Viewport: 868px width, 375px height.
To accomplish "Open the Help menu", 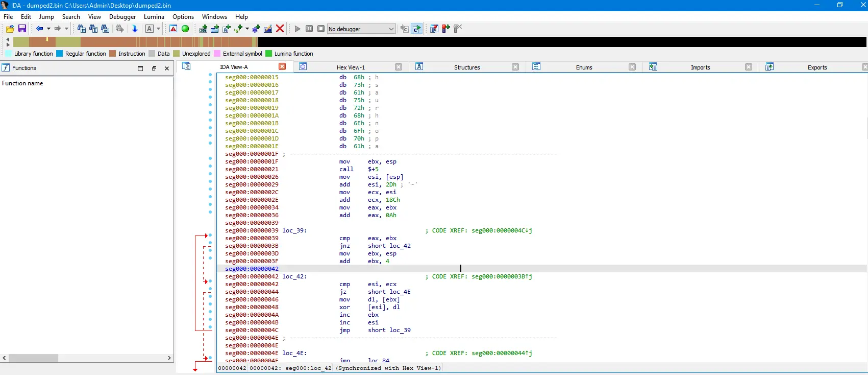I will pos(241,17).
